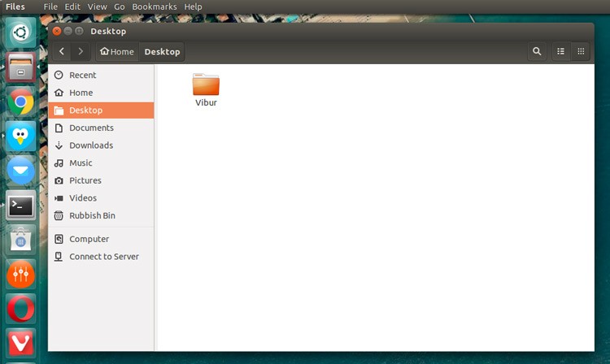Open the mail envelope app in launcher

(20, 171)
